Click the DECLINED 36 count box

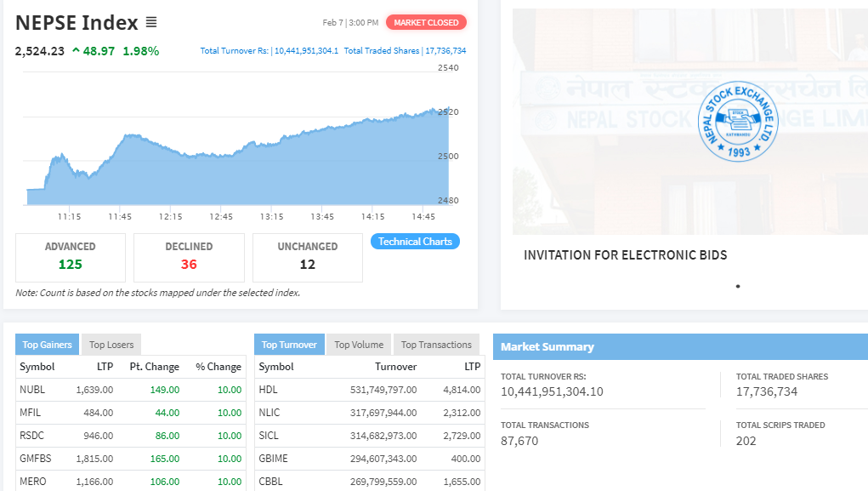point(189,258)
